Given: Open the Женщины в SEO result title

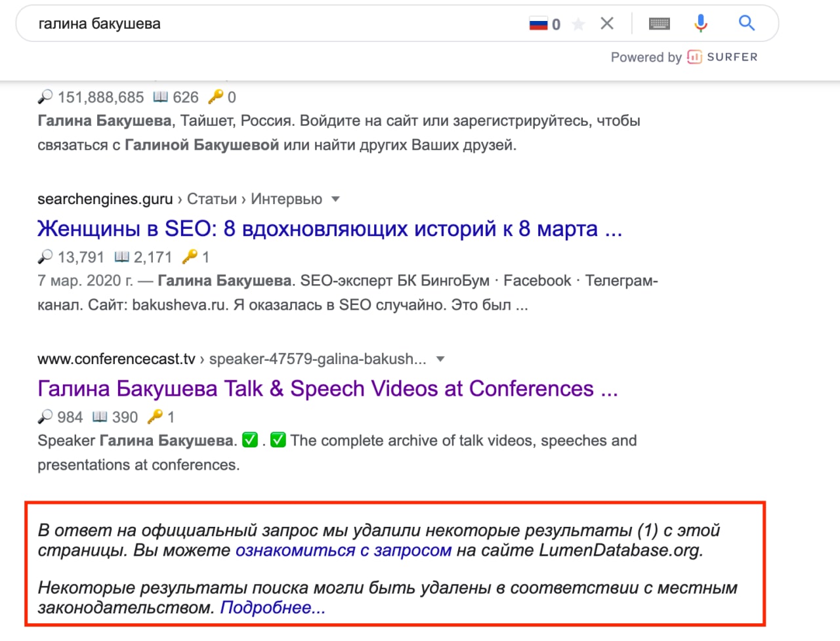Looking at the screenshot, I should (x=329, y=228).
